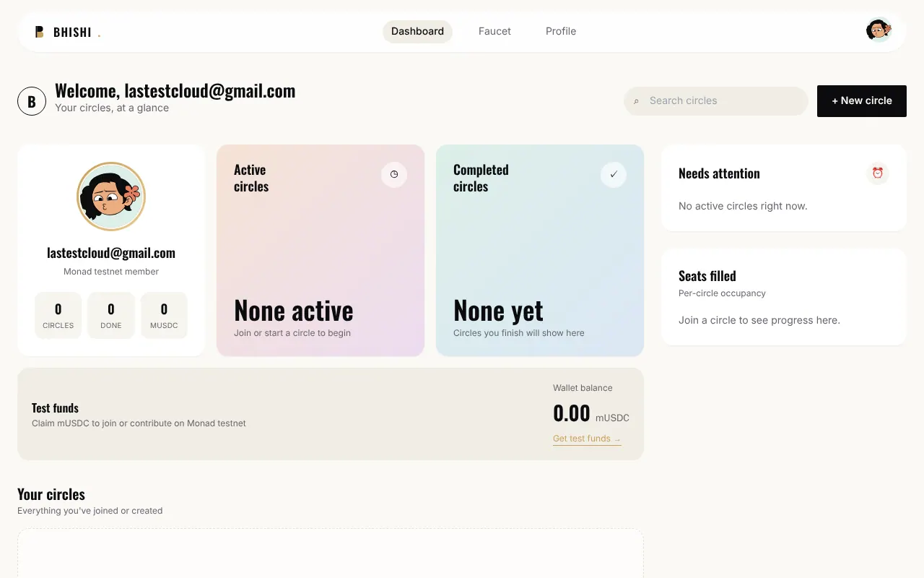Click 'No active circles right now.' text
Screen dimensions: 924x578
pos(743,206)
